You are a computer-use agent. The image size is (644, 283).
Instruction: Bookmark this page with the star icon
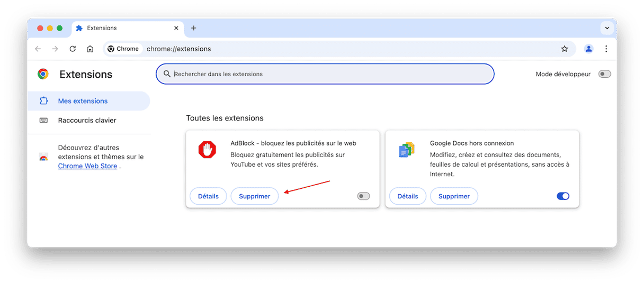pos(565,49)
